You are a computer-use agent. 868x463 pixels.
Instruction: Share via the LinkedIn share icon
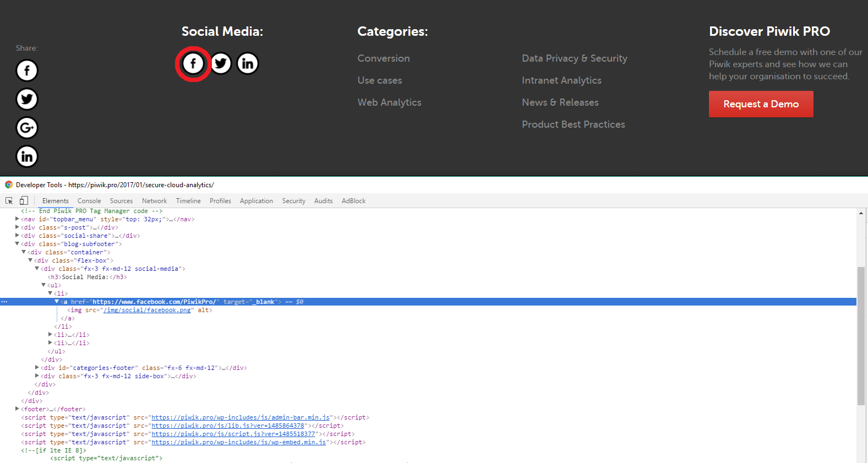(27, 156)
